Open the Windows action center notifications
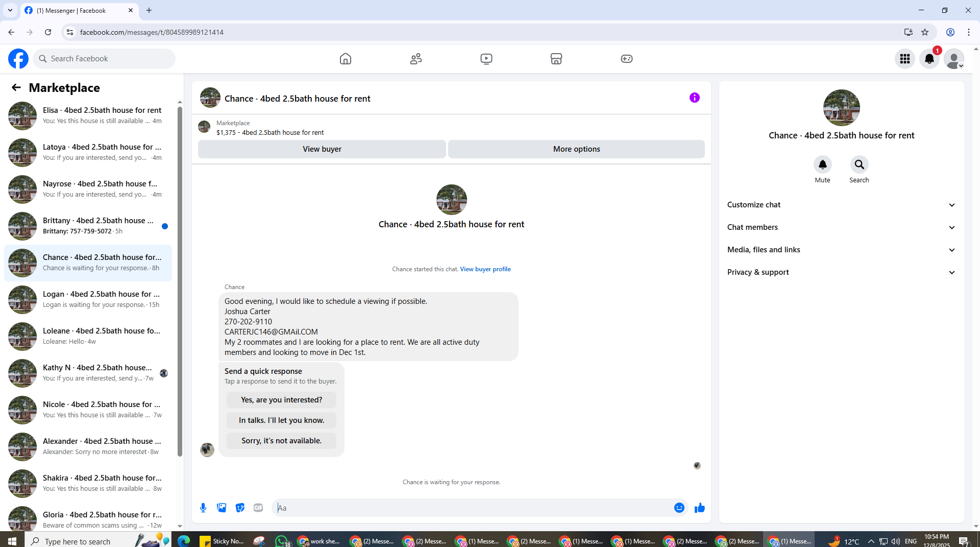The width and height of the screenshot is (980, 547). point(964,541)
